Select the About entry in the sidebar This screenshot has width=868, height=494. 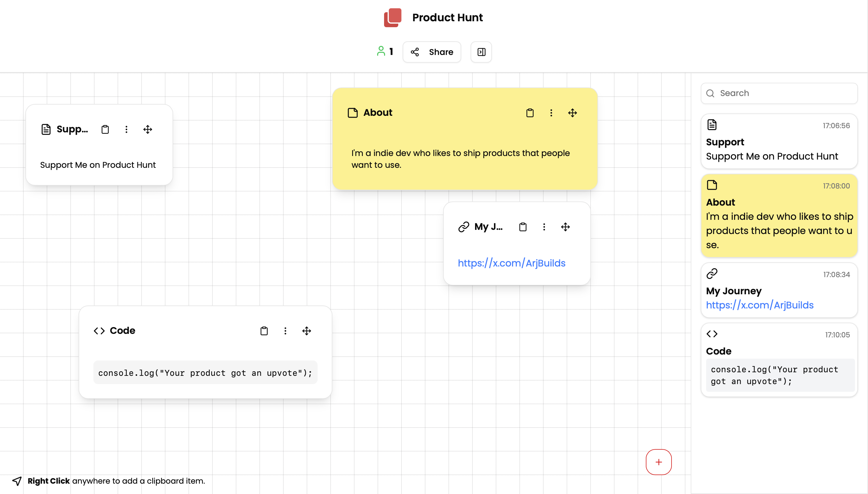(x=779, y=215)
